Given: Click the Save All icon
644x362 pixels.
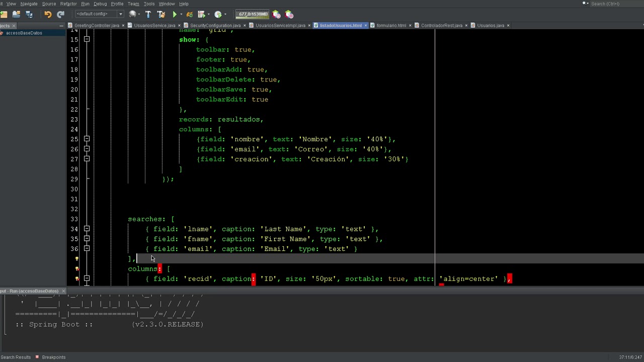Looking at the screenshot, I should click(x=29, y=15).
